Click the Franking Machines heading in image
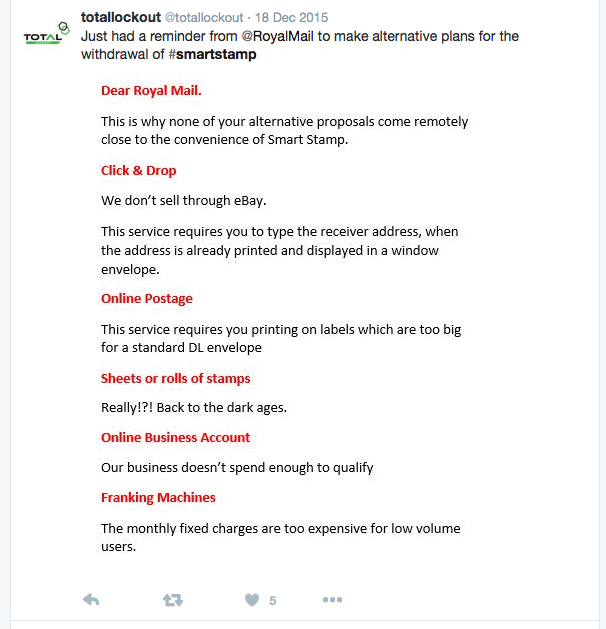 click(x=158, y=498)
